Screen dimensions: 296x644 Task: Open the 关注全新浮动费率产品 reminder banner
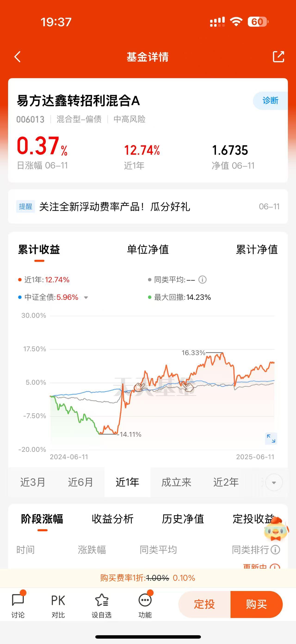tap(148, 207)
